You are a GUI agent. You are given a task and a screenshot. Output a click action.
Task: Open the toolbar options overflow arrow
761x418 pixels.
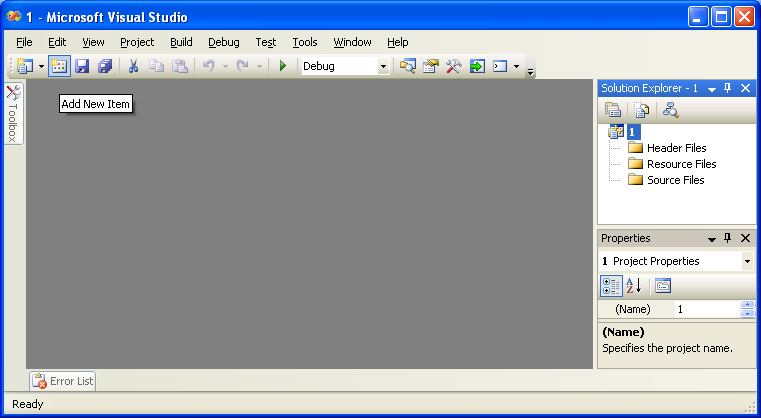[x=530, y=72]
